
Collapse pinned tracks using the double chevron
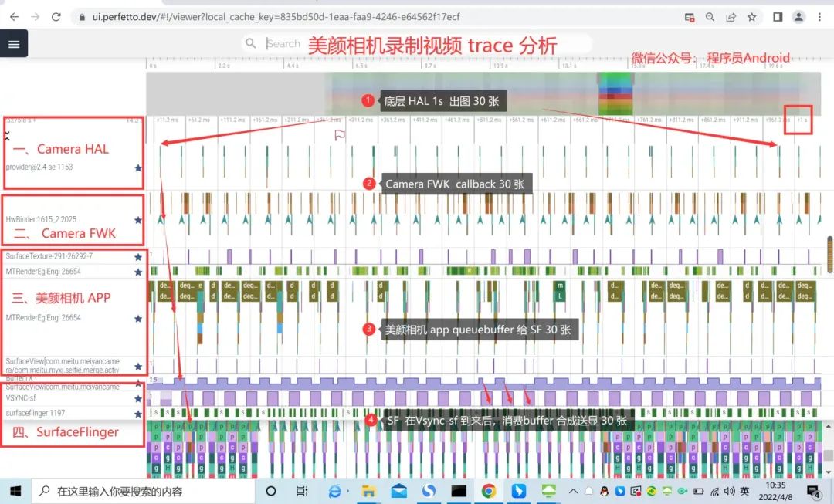(7, 136)
